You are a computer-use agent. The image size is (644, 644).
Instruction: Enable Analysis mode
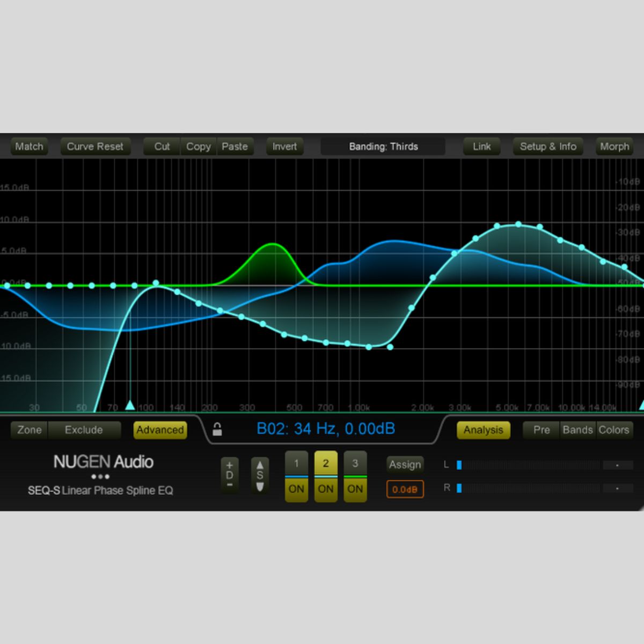click(482, 429)
